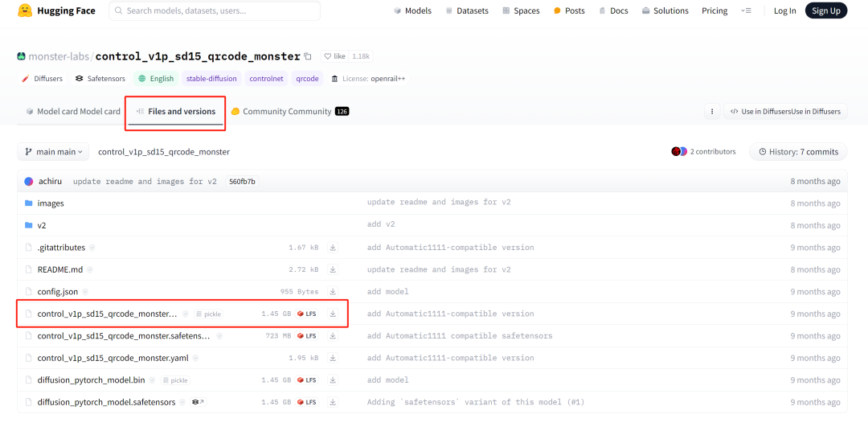
Task: Select the controlnet tag
Action: (266, 79)
